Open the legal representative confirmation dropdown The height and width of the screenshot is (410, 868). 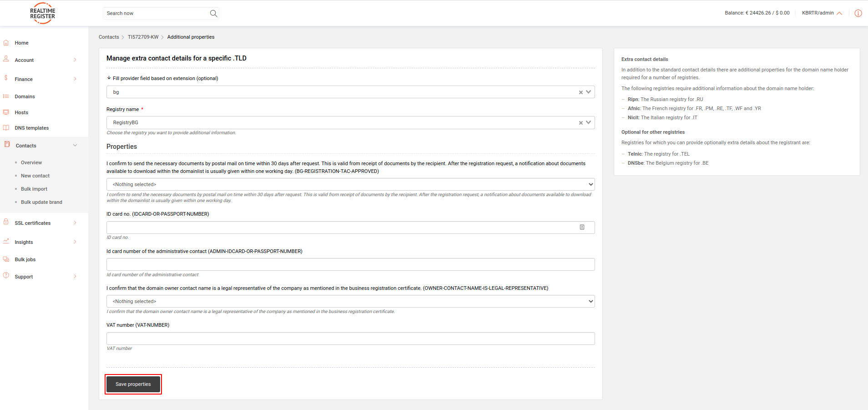click(350, 301)
